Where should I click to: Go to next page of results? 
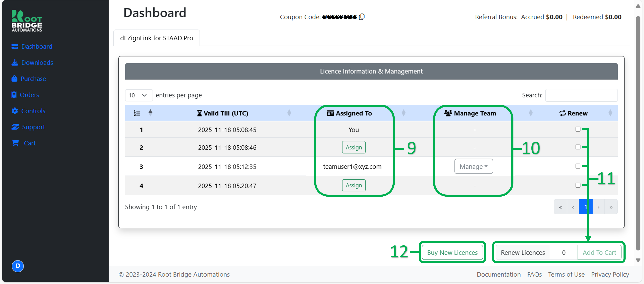598,207
